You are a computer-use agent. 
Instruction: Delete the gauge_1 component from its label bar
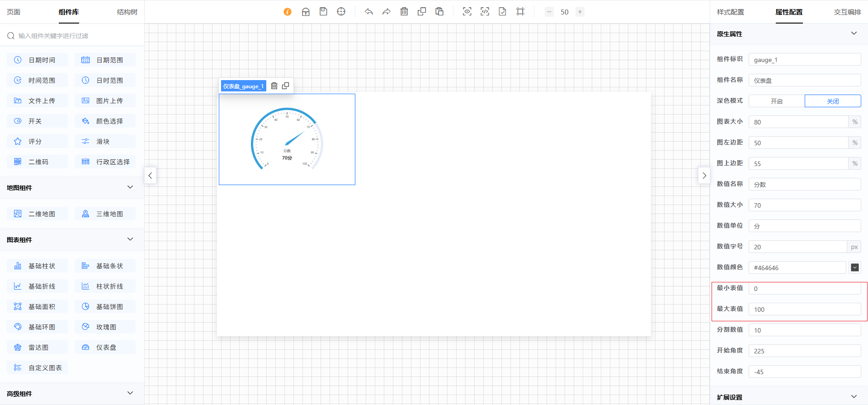point(274,86)
